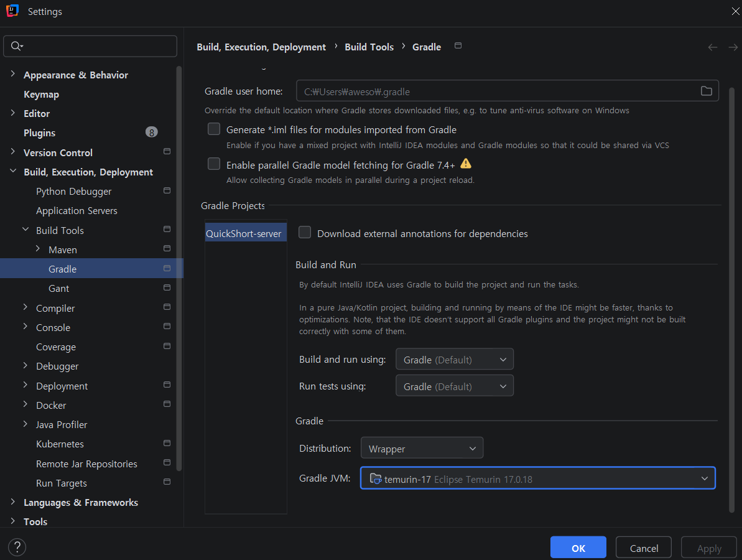Open the Build and run using dropdown
This screenshot has height=560, width=742.
pyautogui.click(x=454, y=359)
